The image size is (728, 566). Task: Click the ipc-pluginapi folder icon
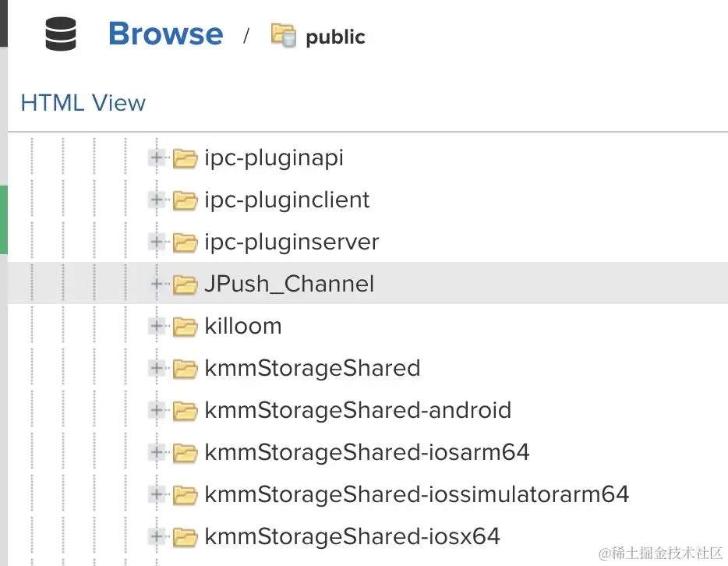click(185, 158)
